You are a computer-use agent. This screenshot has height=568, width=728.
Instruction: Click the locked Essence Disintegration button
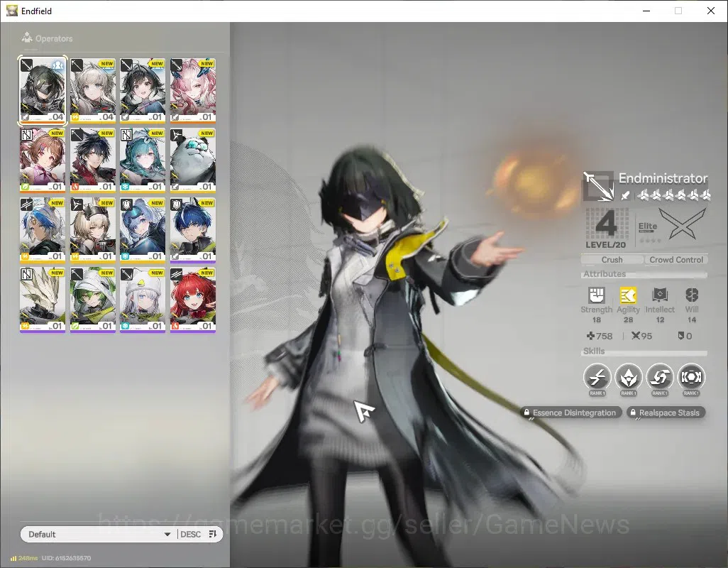[570, 413]
